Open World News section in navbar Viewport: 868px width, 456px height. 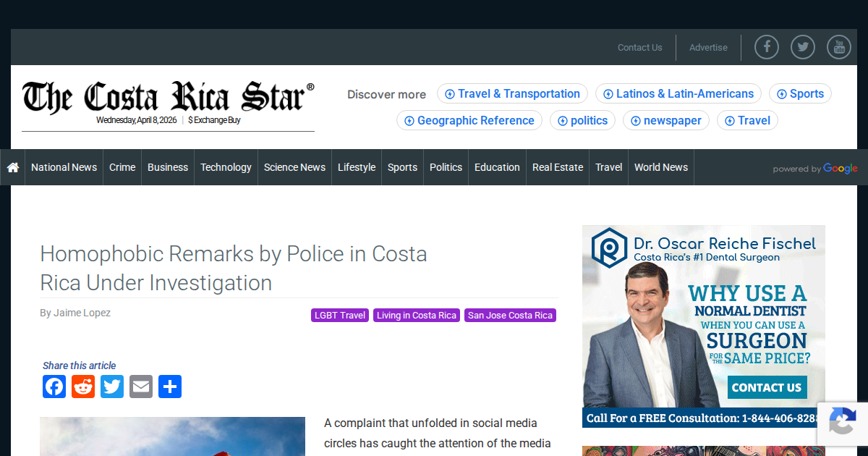tap(661, 167)
